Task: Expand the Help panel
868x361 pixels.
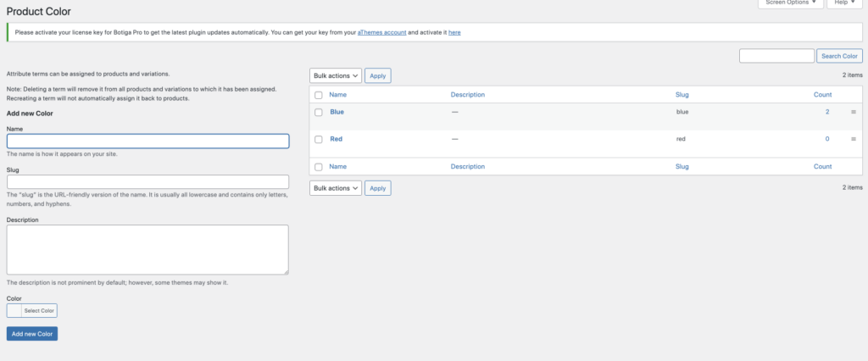Action: [x=845, y=3]
